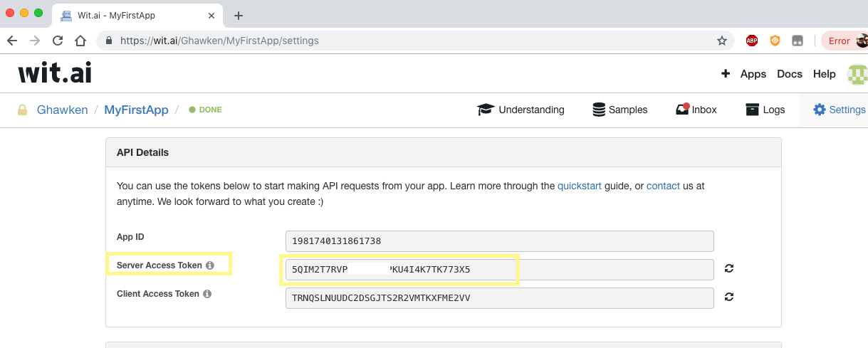Regenerate the Client Access Token
Viewport: 868px width, 348px height.
click(x=729, y=297)
